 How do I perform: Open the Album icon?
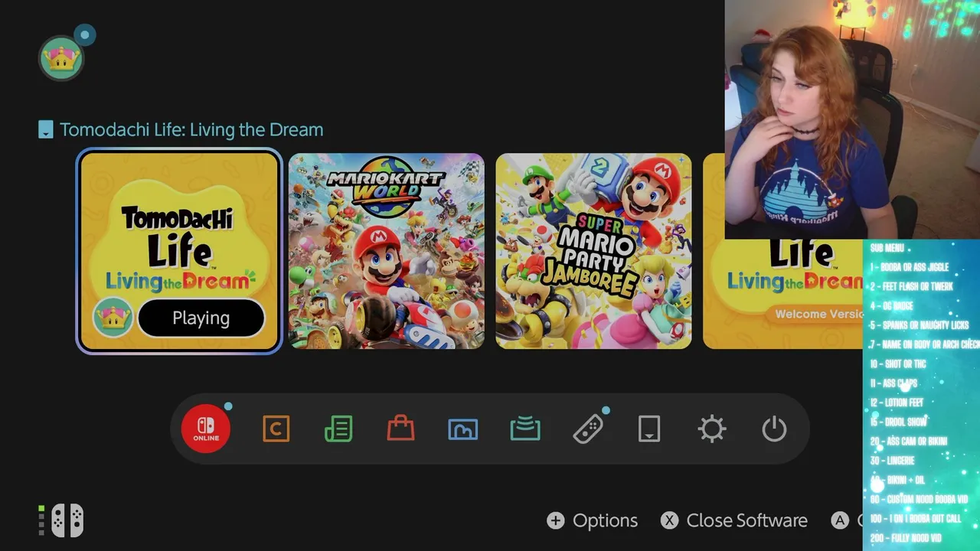coord(463,429)
